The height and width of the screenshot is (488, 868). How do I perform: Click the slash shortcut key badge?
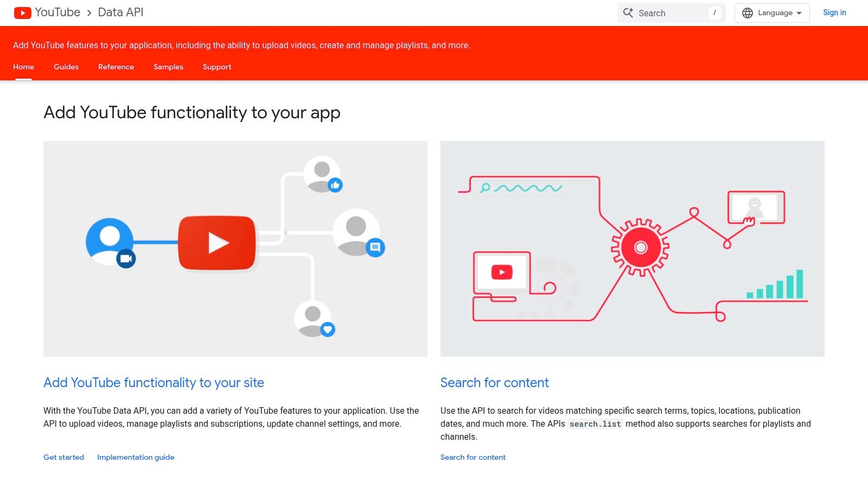[714, 13]
